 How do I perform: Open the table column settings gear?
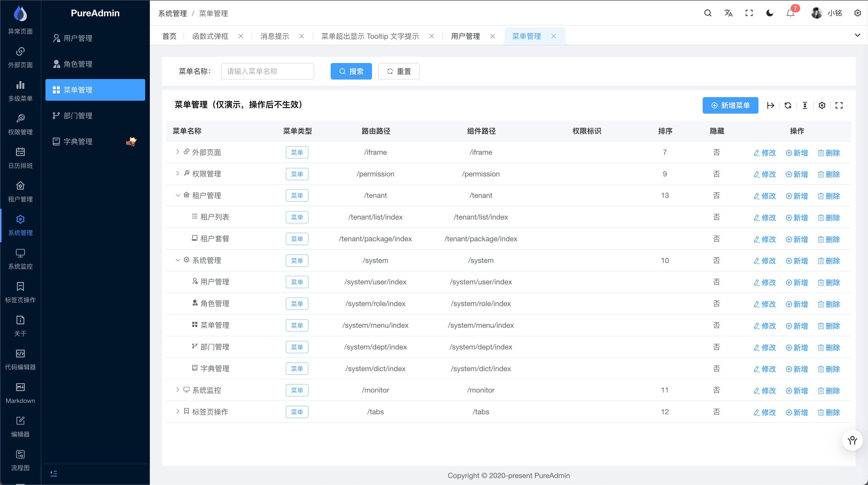click(x=822, y=105)
